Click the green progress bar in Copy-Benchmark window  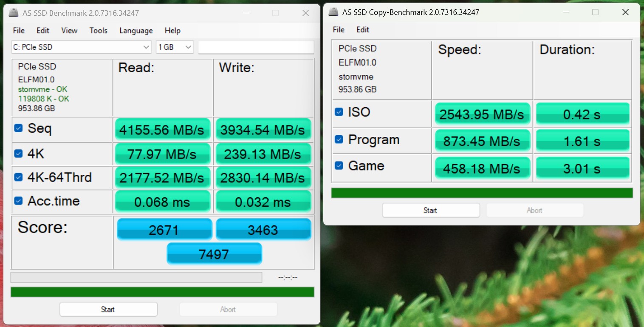482,193
